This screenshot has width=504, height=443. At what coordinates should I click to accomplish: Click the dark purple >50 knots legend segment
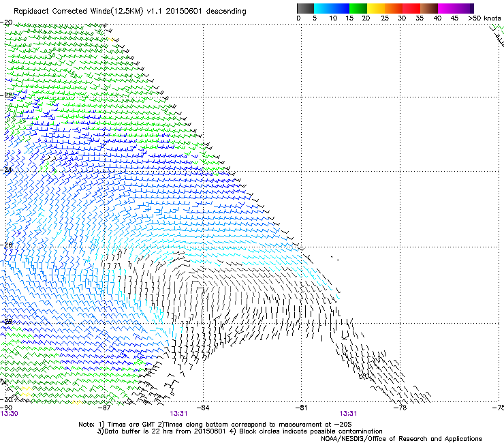[471, 8]
